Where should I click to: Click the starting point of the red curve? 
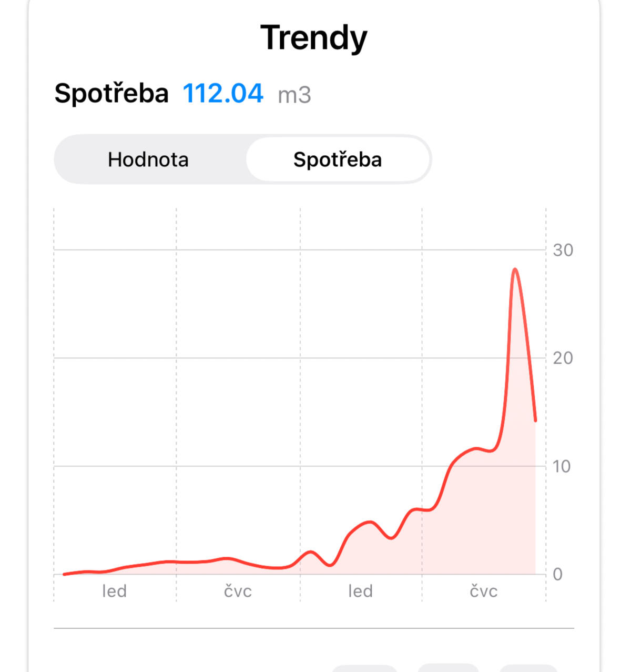64,574
